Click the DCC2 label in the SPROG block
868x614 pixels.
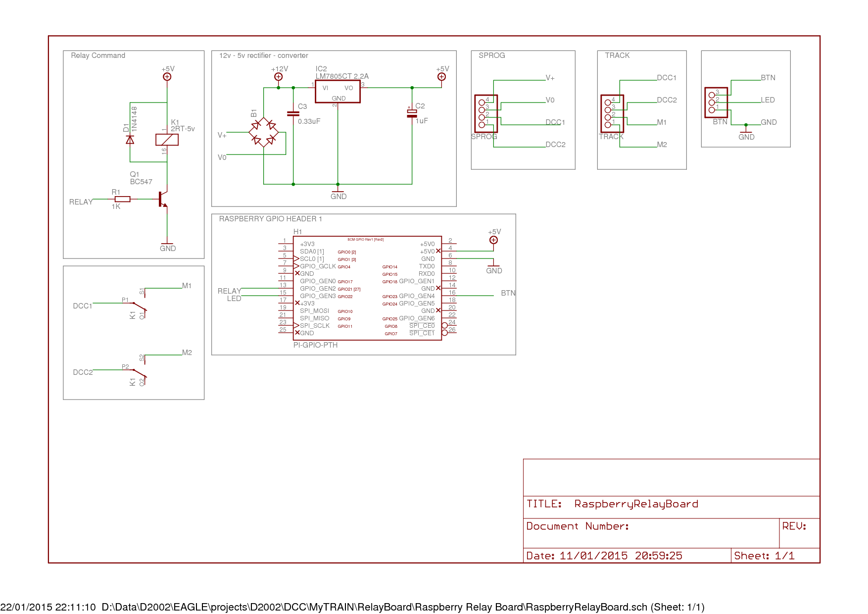(x=555, y=145)
